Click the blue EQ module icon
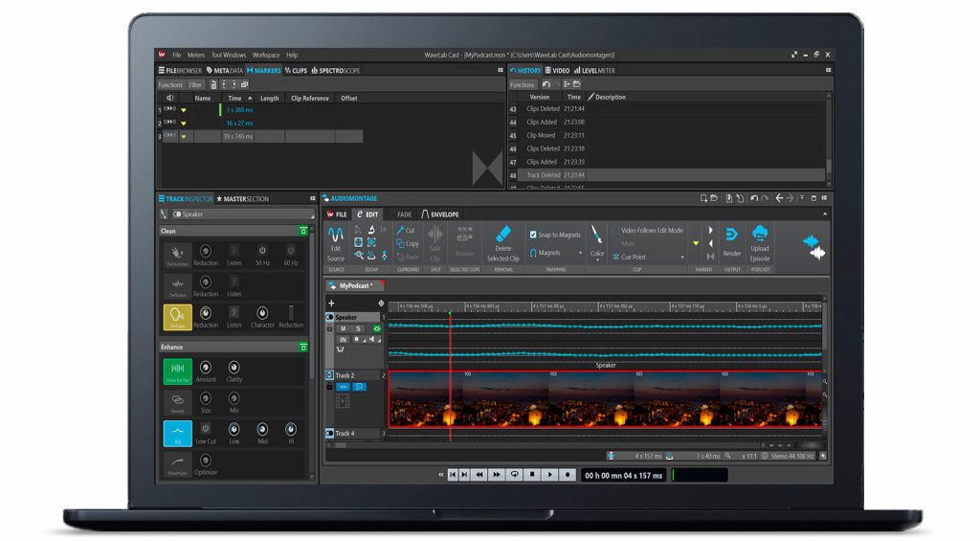Image resolution: width=980 pixels, height=541 pixels. coord(177,434)
